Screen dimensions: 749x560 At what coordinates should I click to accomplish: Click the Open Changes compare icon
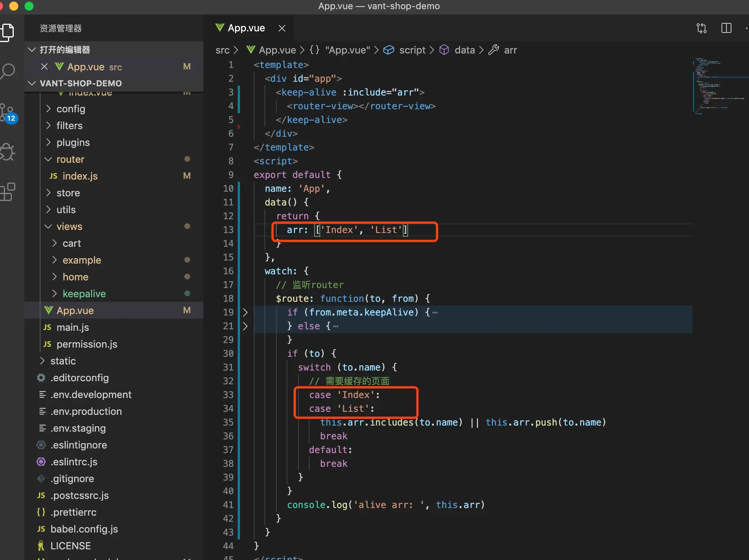[702, 28]
